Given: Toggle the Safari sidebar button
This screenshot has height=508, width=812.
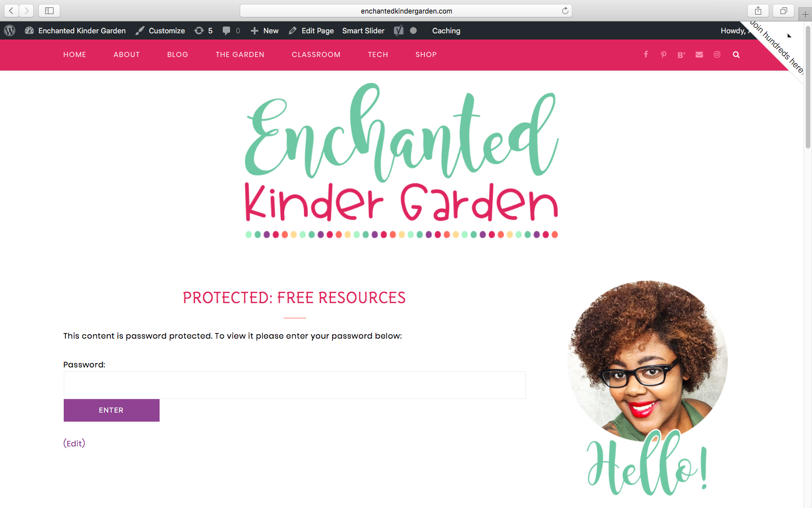Looking at the screenshot, I should [49, 11].
